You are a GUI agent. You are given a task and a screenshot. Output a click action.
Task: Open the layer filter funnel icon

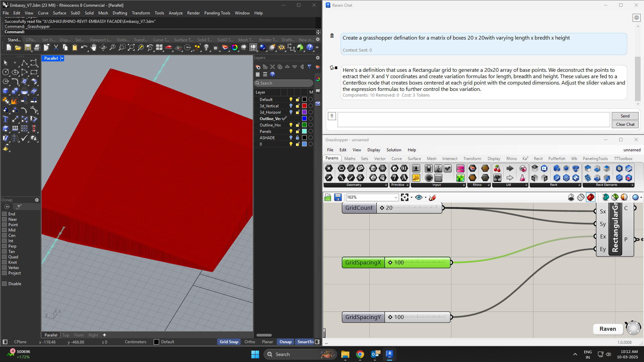[x=309, y=67]
